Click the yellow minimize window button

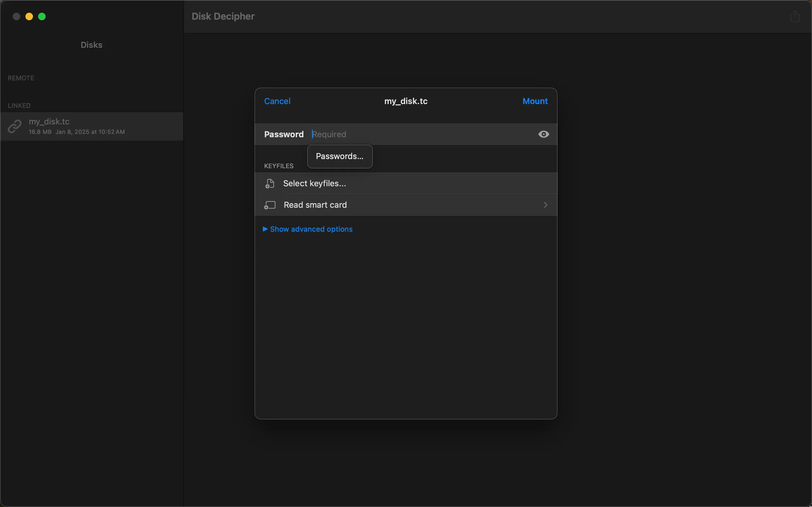(29, 16)
